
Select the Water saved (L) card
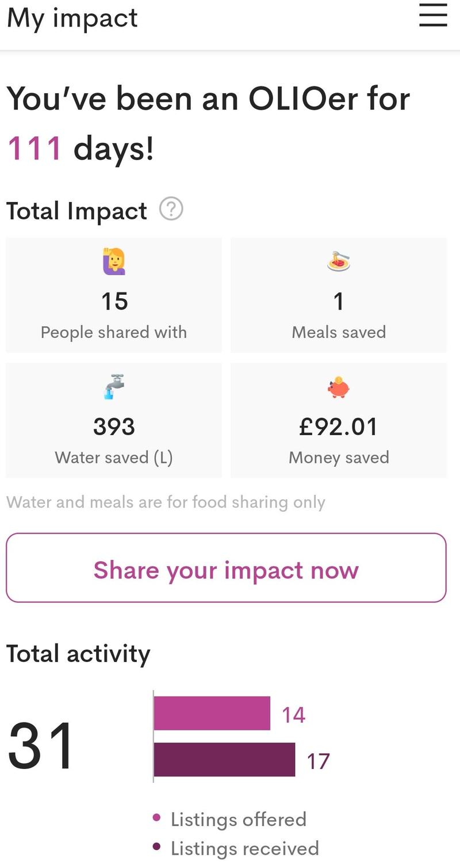[x=114, y=420]
